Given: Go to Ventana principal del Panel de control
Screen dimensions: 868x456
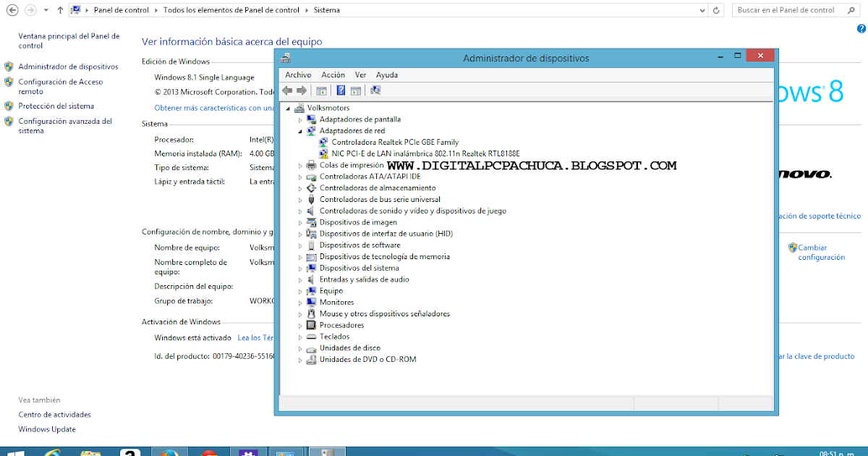Looking at the screenshot, I should coord(69,41).
